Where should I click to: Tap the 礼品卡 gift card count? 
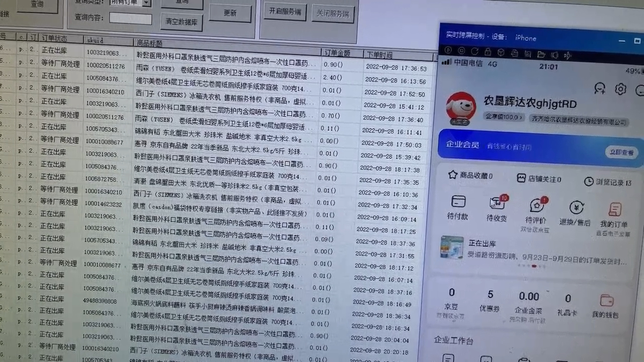[x=567, y=305]
